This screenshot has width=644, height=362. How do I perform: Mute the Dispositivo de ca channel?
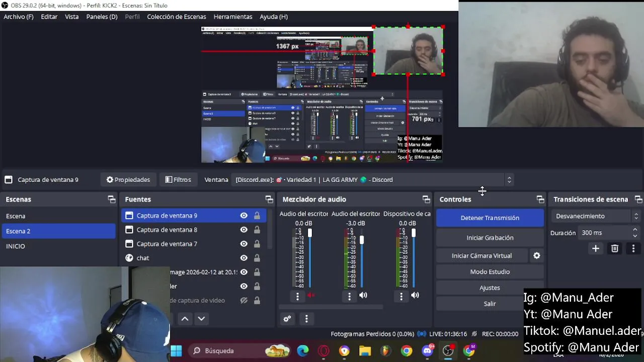coord(415,296)
